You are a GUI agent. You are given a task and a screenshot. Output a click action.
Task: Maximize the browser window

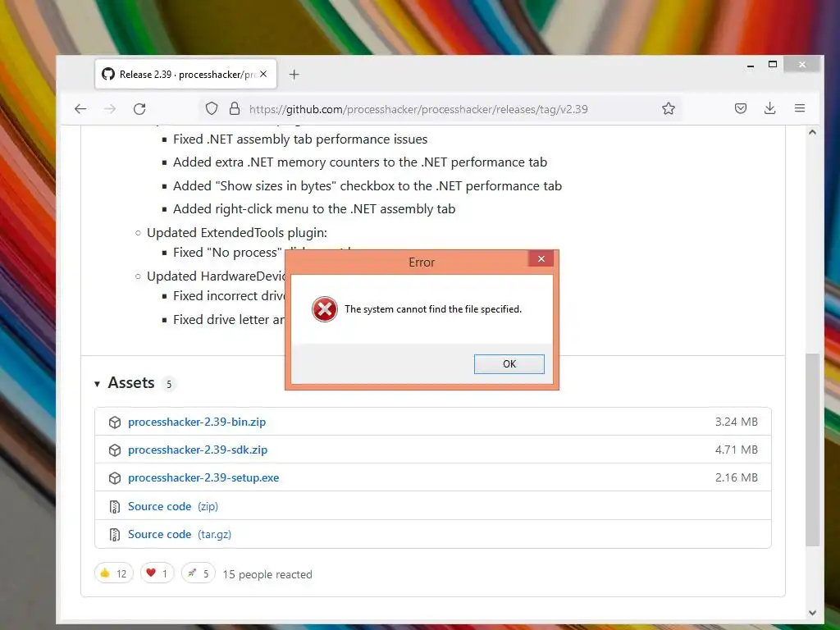[773, 64]
